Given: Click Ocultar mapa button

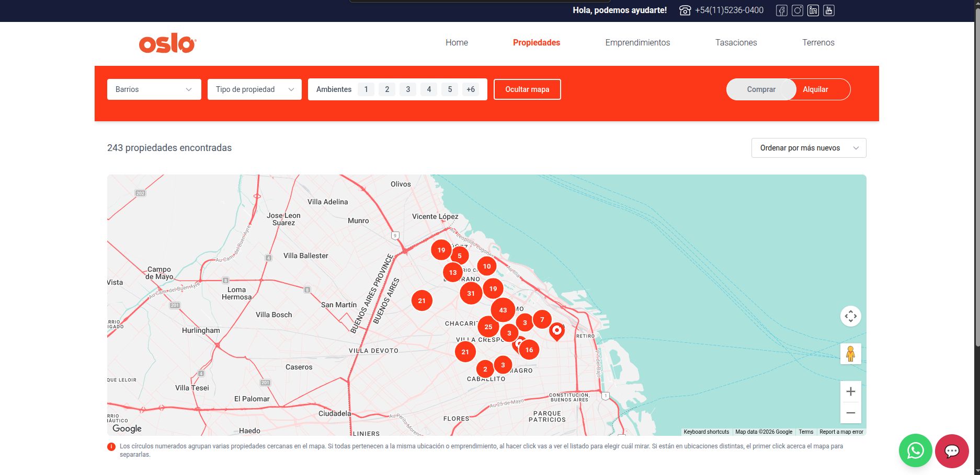Looking at the screenshot, I should pyautogui.click(x=527, y=89).
